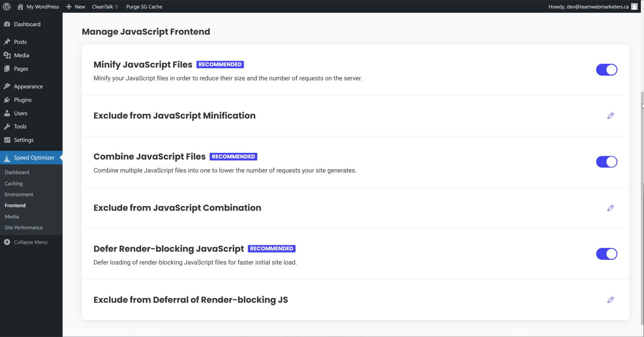The width and height of the screenshot is (644, 337).
Task: Click the home icon beside My WordPress
Action: point(20,7)
